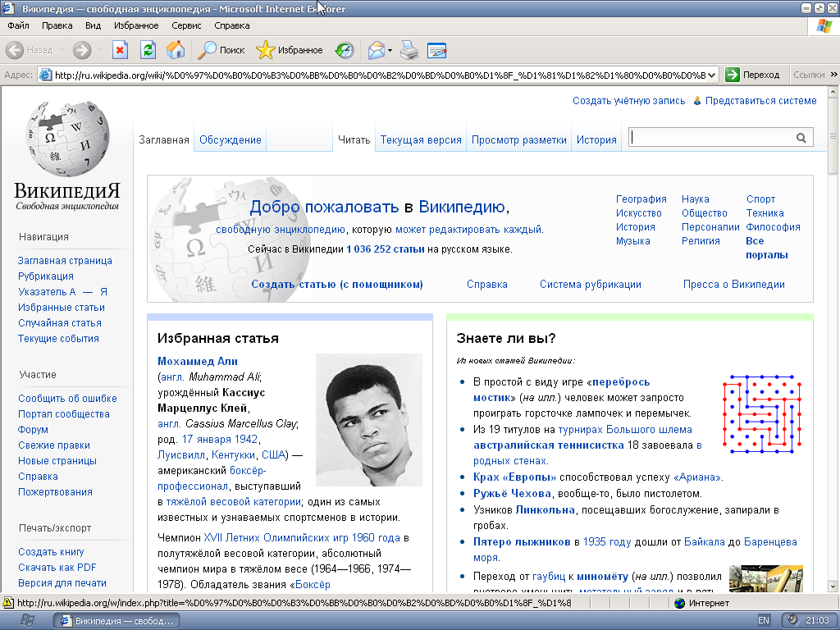Click the Создать учётную запись link
Image resolution: width=840 pixels, height=630 pixels.
(x=628, y=100)
